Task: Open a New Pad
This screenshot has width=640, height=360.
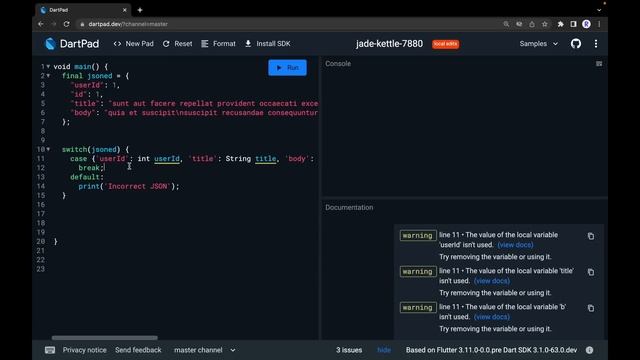Action: click(133, 44)
